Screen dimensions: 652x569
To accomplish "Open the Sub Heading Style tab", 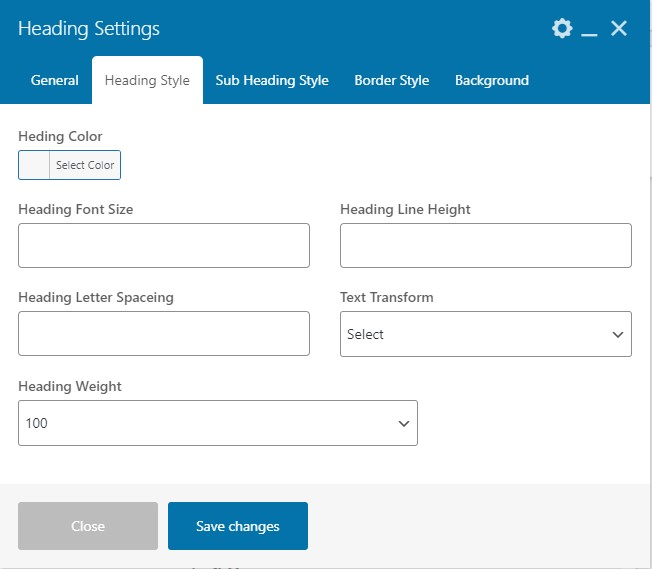I will (x=272, y=80).
